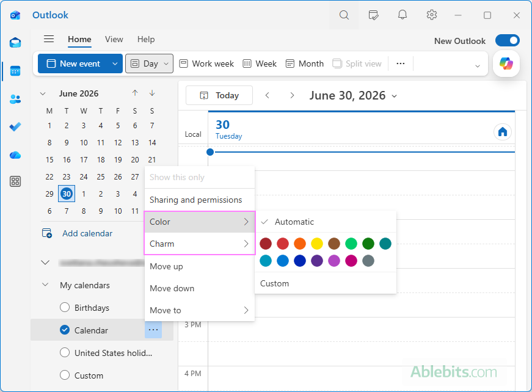
Task: Collapse My calendars group
Action: 45,285
